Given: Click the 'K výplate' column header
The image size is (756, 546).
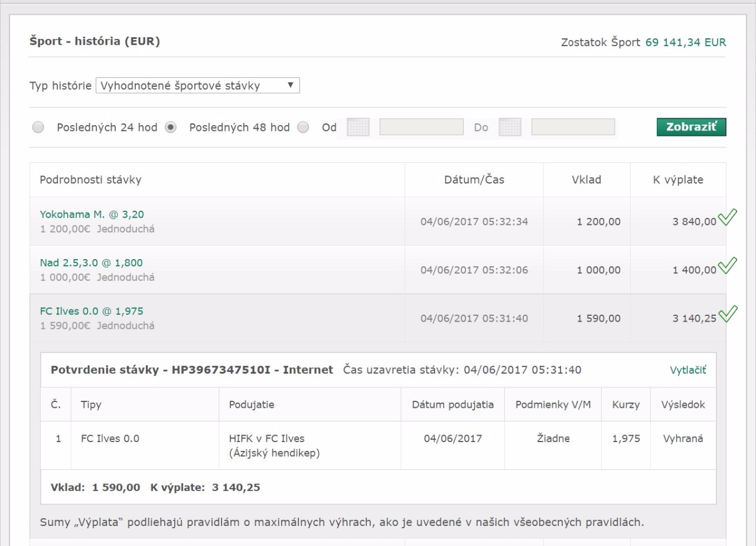Looking at the screenshot, I should (677, 180).
